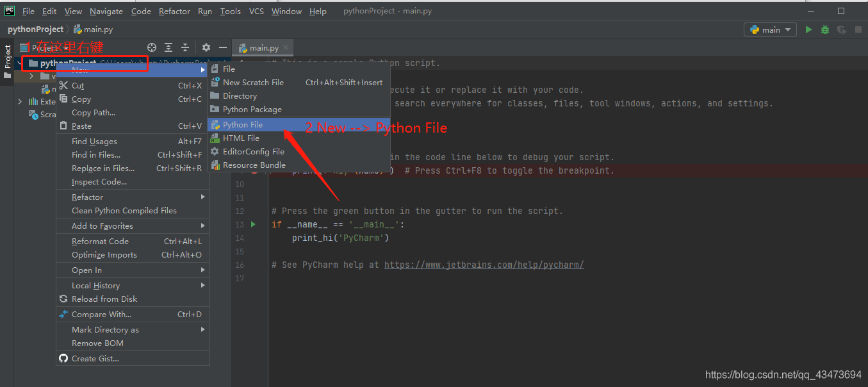Screen dimensions: 868x387
Task: Open the jetbrains.com/help/pycharm link
Action: (x=484, y=265)
